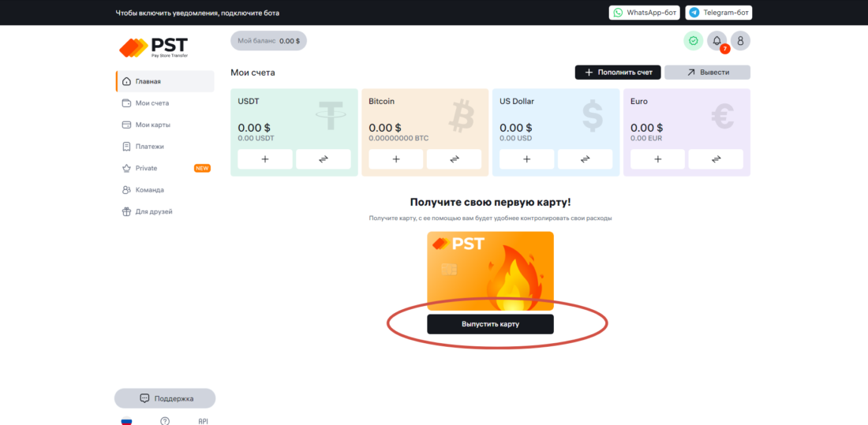Click the USDT card title
Image resolution: width=868 pixels, height=425 pixels.
[249, 101]
